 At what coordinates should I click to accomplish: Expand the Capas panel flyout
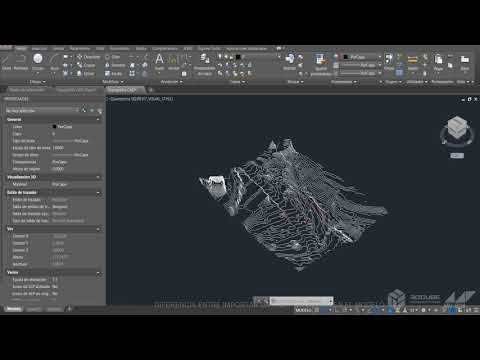(x=238, y=82)
